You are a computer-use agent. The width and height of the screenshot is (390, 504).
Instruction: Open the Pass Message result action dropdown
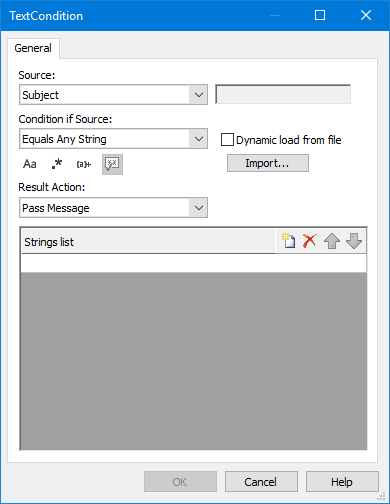(x=113, y=208)
